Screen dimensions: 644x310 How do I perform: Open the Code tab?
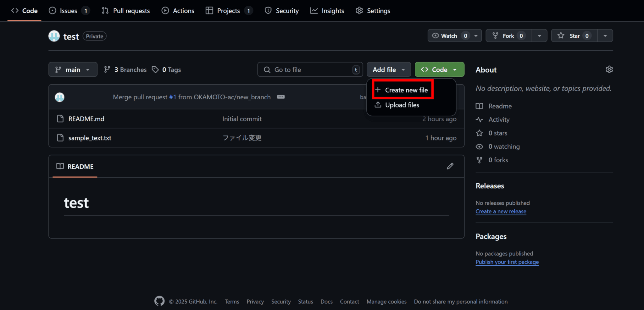(x=24, y=11)
